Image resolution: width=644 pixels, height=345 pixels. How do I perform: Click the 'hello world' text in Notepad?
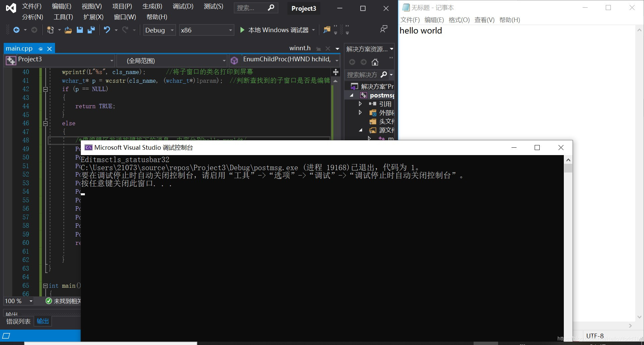click(421, 31)
